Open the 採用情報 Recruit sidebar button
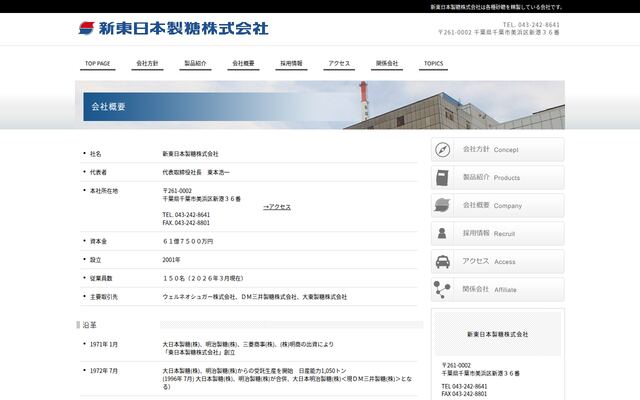 (x=498, y=233)
